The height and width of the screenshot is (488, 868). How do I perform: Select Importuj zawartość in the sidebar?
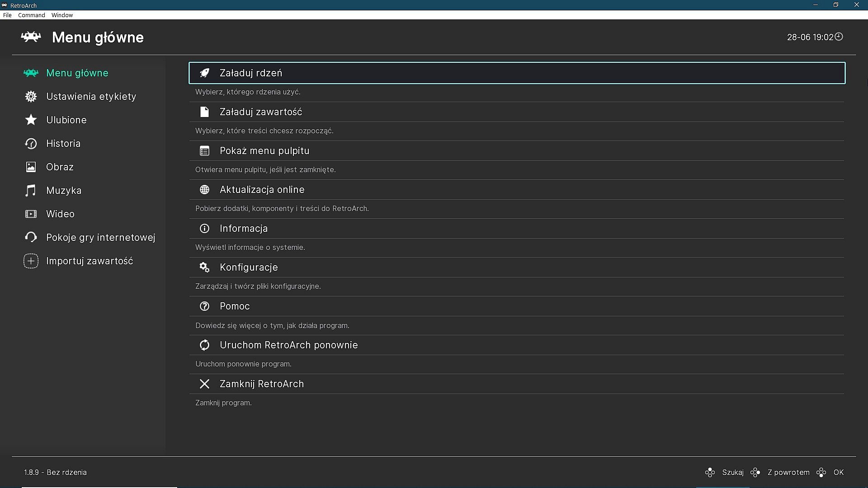point(90,261)
